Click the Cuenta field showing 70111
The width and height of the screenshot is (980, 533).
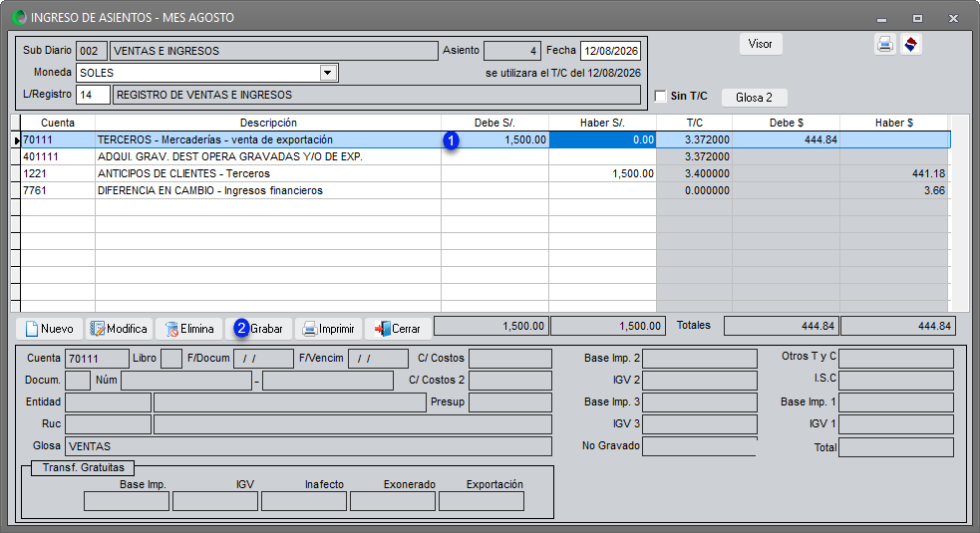[x=97, y=359]
